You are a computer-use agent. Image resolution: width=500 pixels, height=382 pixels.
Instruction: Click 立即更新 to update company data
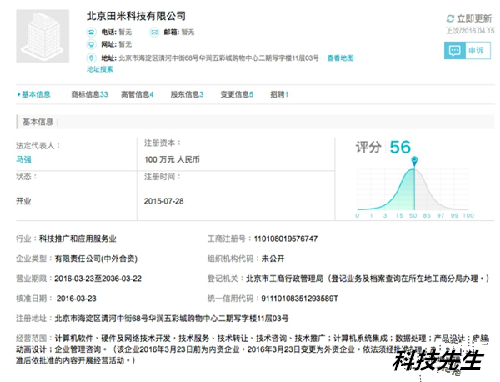point(474,18)
